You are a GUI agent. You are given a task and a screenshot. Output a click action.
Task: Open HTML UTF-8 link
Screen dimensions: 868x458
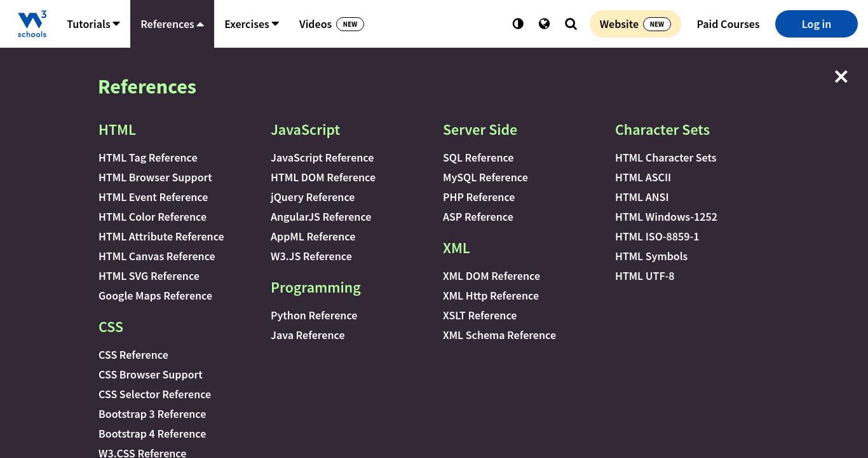tap(644, 276)
